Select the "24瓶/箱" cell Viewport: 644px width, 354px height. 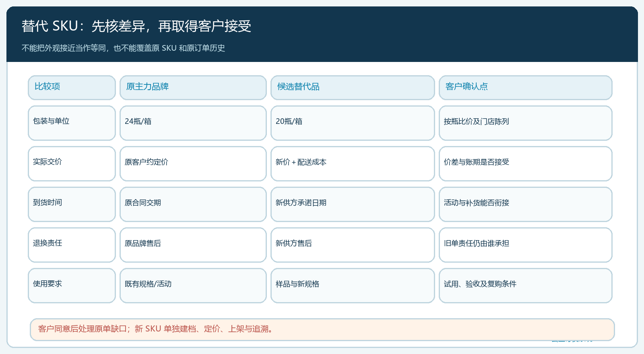[193, 123]
